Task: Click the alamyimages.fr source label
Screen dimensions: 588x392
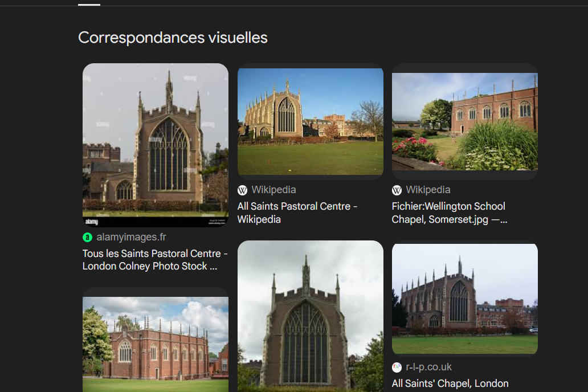Action: tap(132, 237)
